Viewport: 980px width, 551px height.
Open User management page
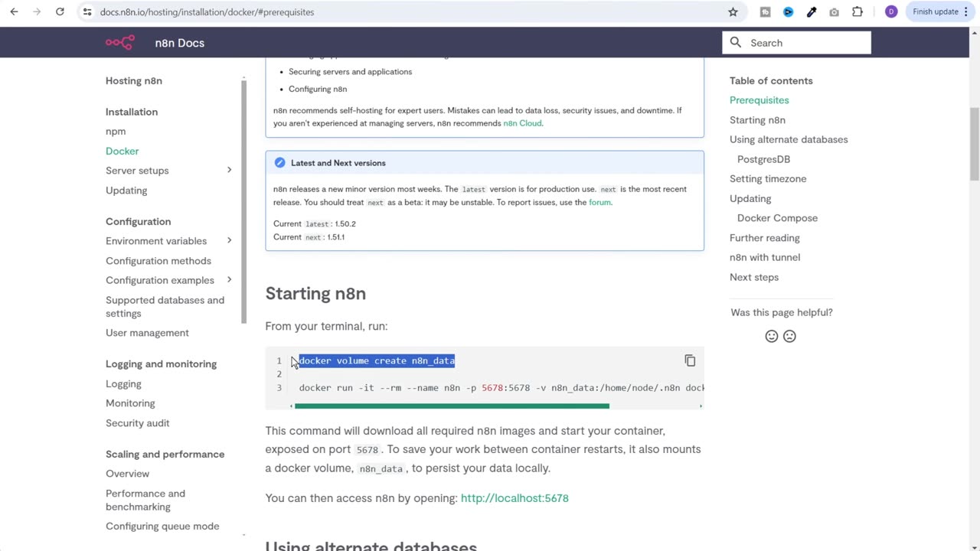point(147,332)
